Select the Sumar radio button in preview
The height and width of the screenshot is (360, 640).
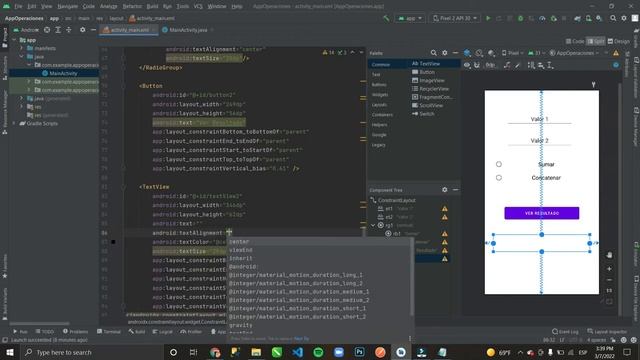pos(499,164)
